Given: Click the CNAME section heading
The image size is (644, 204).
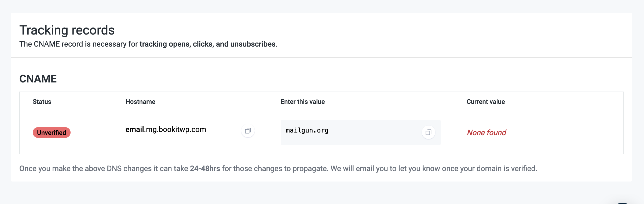Looking at the screenshot, I should coord(38,79).
